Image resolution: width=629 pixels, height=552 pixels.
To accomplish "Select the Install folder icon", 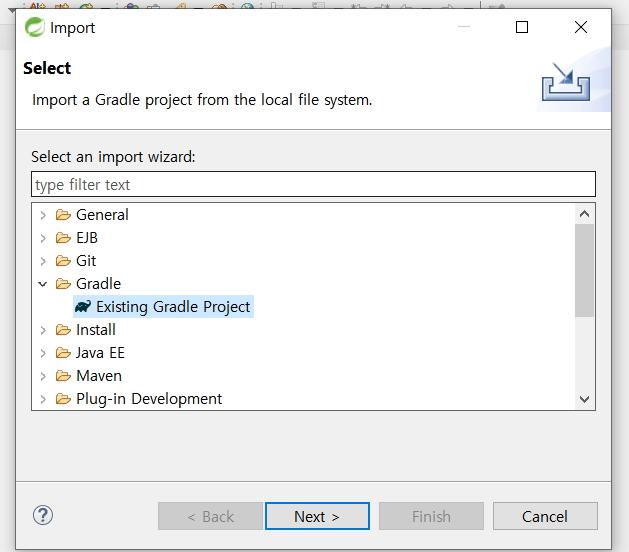I will point(63,330).
